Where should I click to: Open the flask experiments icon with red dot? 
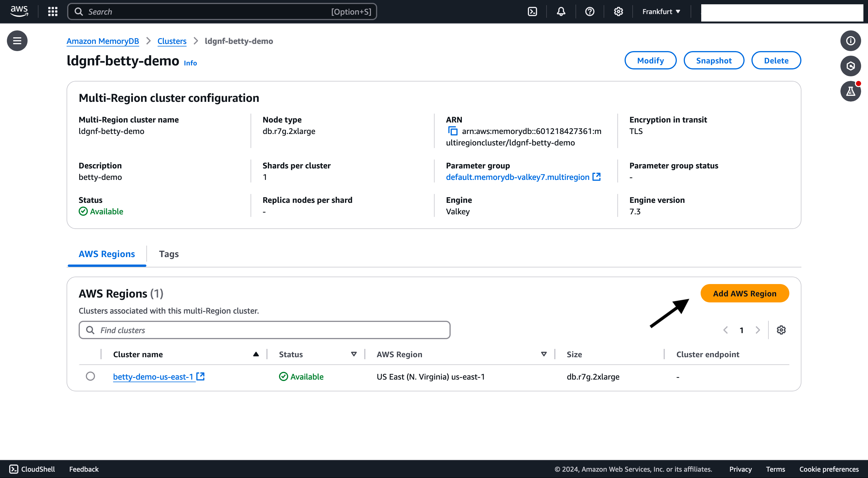pos(850,91)
